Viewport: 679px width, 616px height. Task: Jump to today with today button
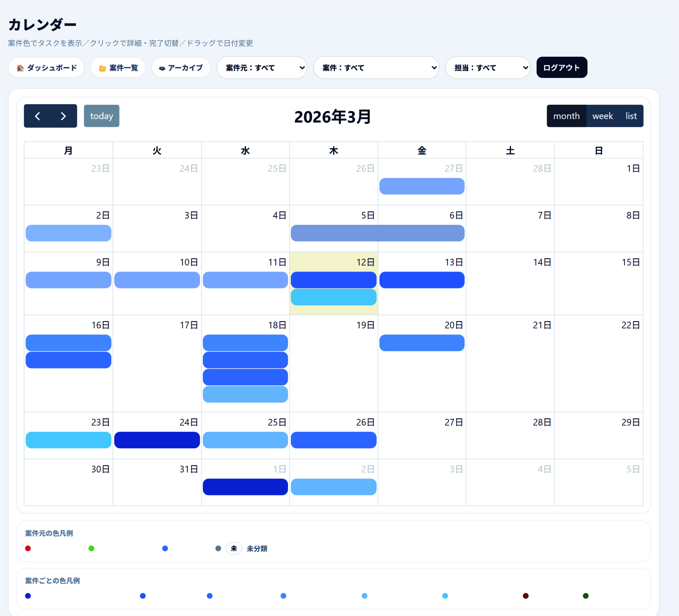point(101,116)
